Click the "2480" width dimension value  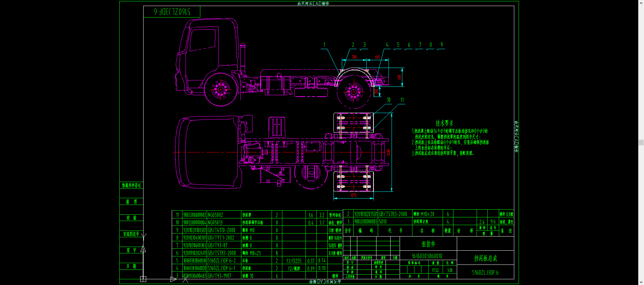(x=389, y=152)
